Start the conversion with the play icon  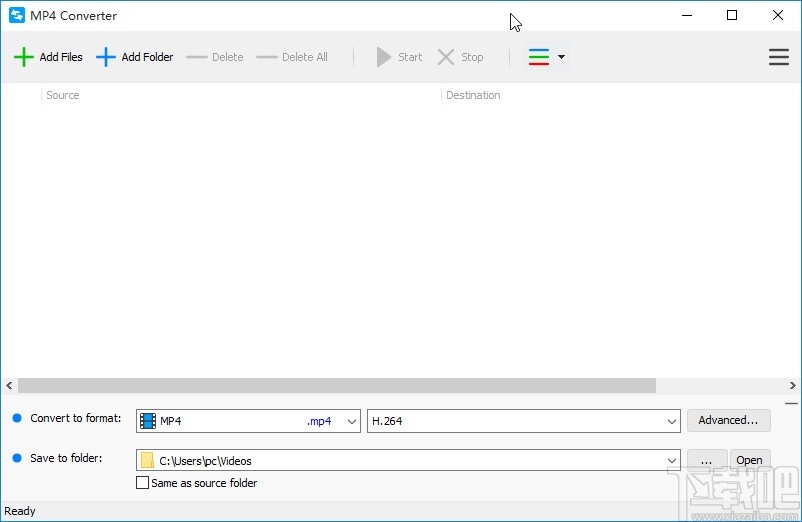click(384, 57)
